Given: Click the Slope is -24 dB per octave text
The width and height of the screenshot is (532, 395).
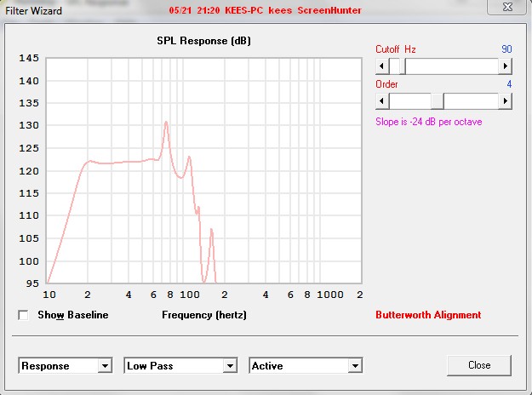Looking at the screenshot, I should (428, 122).
